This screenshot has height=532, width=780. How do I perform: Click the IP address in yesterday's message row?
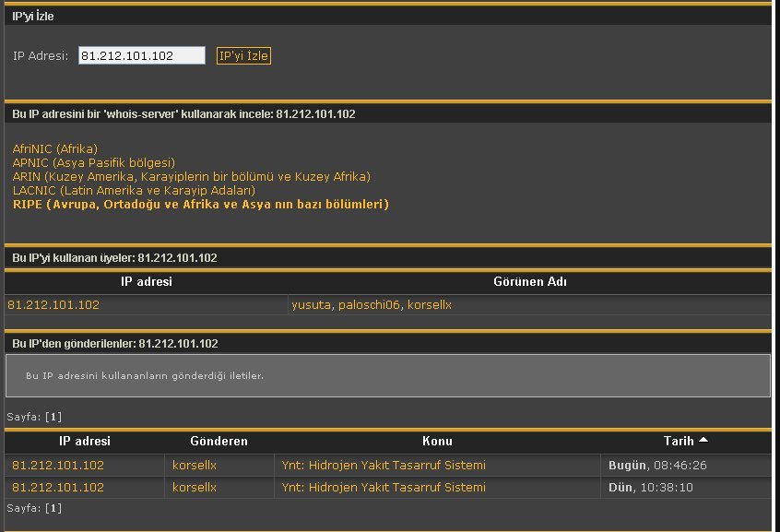[x=58, y=488]
